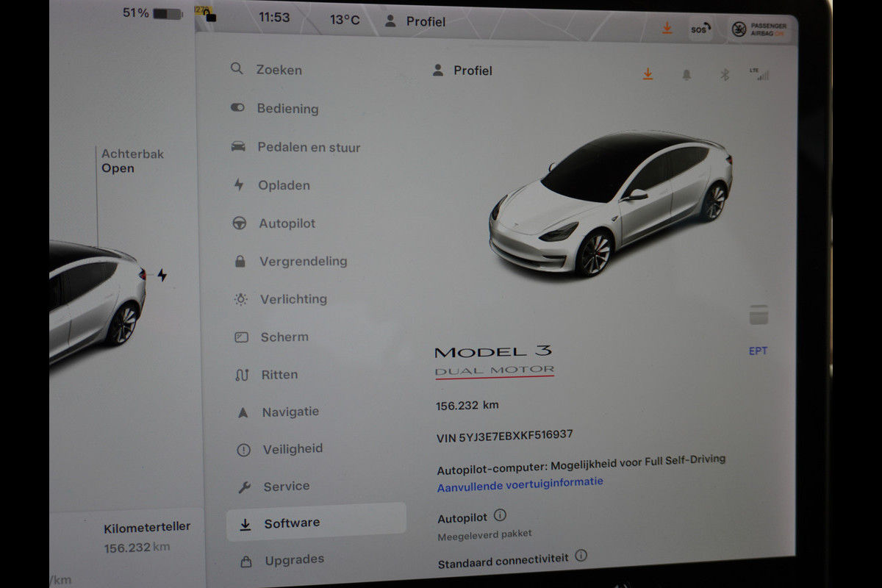Tap the DUAL MOTOR badge
The width and height of the screenshot is (882, 588).
(x=495, y=371)
